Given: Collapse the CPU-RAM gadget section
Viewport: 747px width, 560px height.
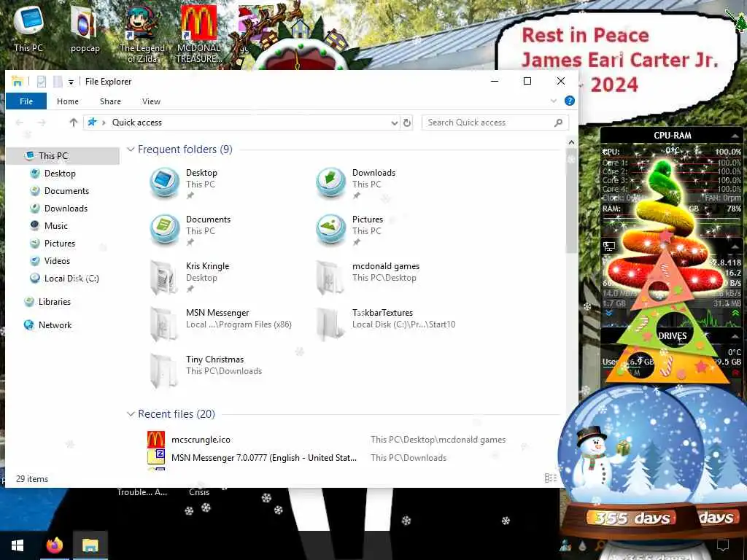Looking at the screenshot, I should 735,136.
